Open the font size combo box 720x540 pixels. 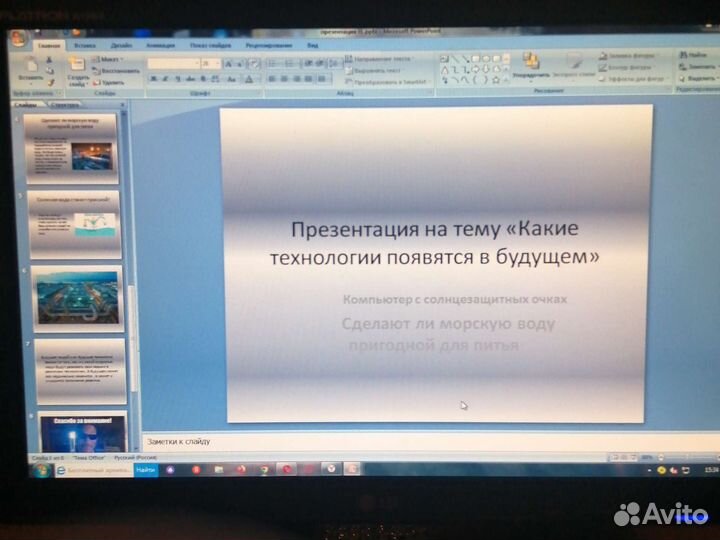(x=211, y=64)
